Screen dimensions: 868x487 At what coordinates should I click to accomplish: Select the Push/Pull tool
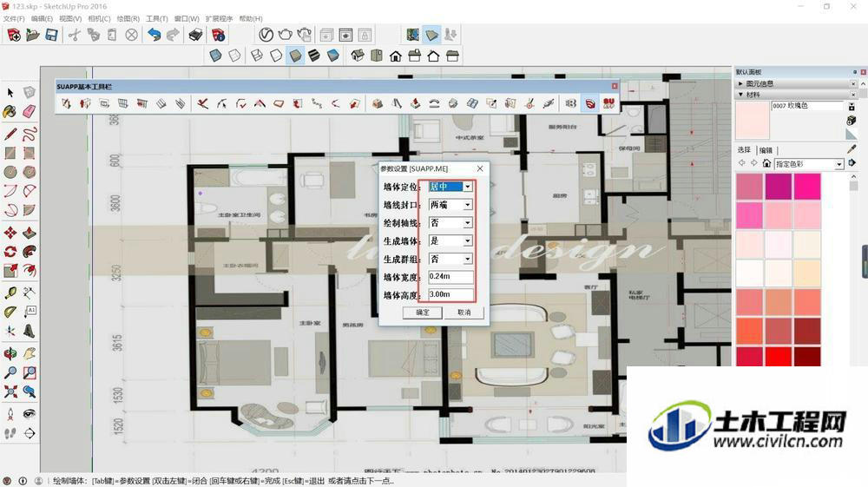[30, 233]
